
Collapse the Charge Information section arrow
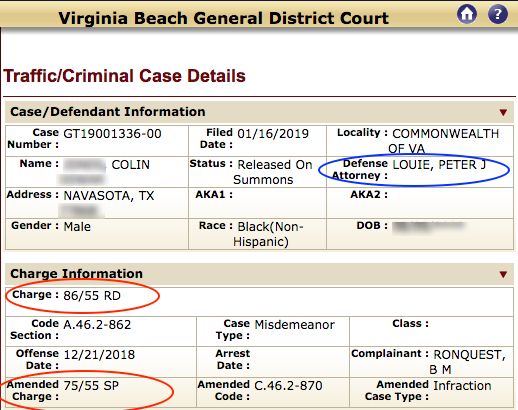pos(503,274)
